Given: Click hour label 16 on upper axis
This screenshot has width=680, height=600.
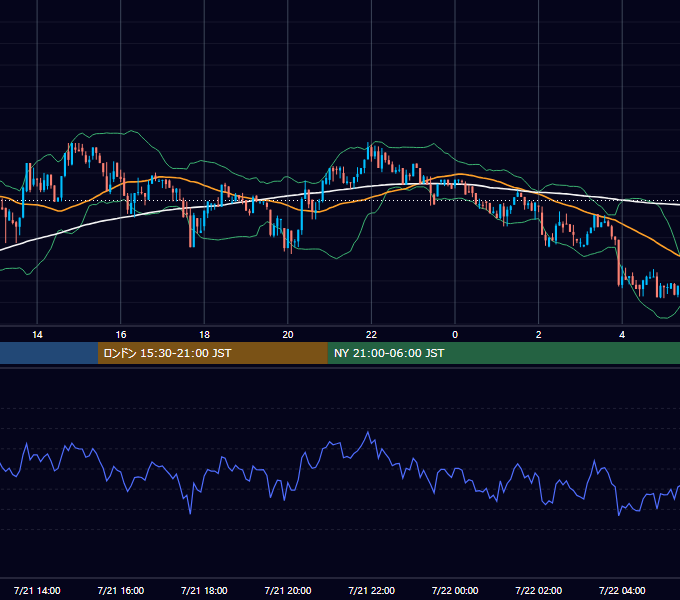Looking at the screenshot, I should [x=121, y=335].
